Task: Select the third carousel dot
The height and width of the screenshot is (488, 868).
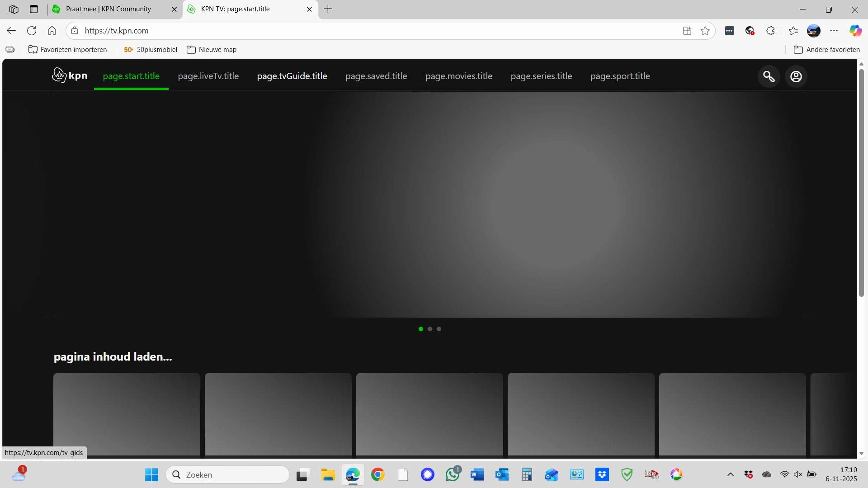Action: pos(439,329)
